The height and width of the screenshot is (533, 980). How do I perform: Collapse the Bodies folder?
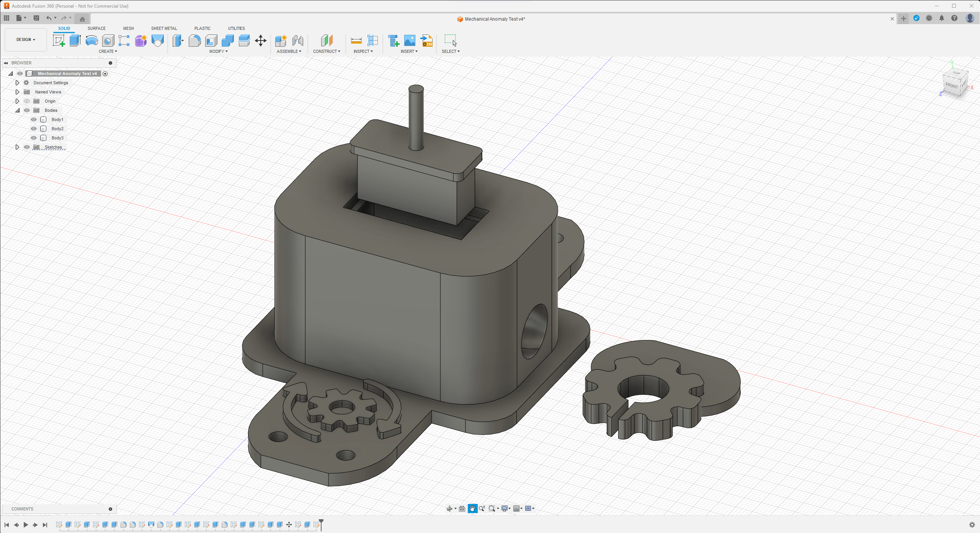click(17, 110)
